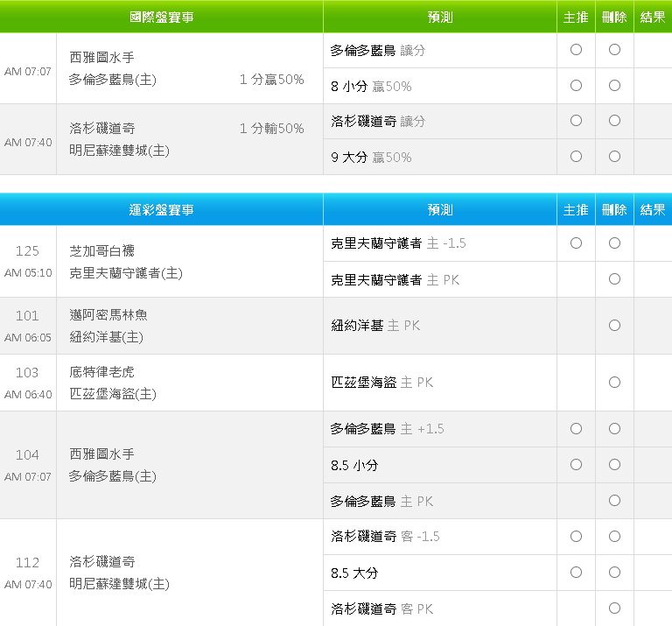
Task: Click prediction 8.5 大分
Action: pos(354,573)
